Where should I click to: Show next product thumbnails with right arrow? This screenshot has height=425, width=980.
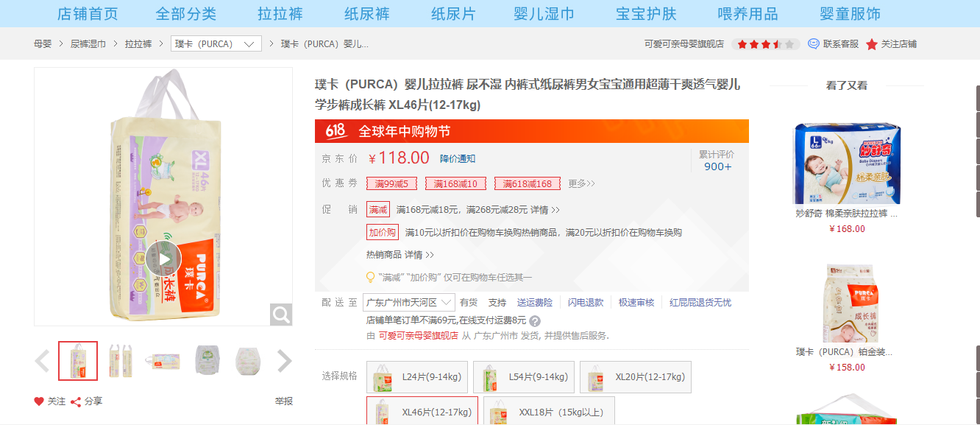click(x=284, y=361)
